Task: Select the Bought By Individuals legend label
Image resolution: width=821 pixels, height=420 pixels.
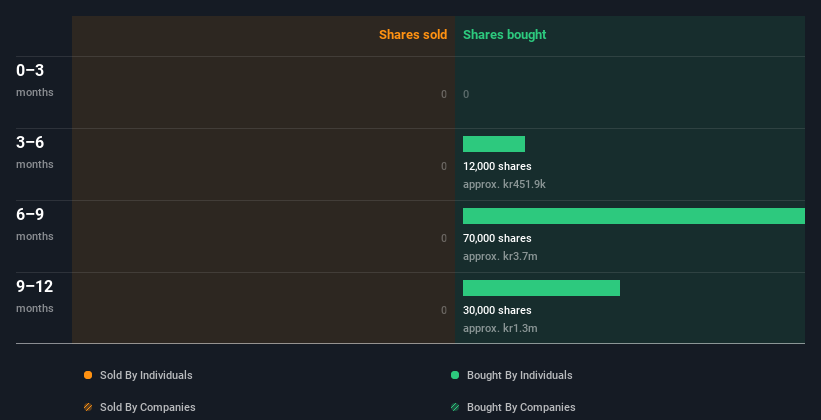Action: point(519,375)
